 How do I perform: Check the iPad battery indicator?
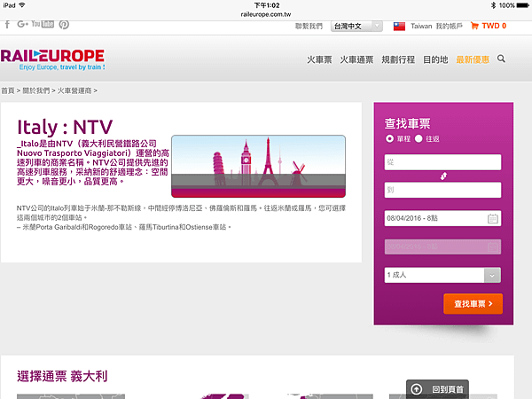(522, 5)
